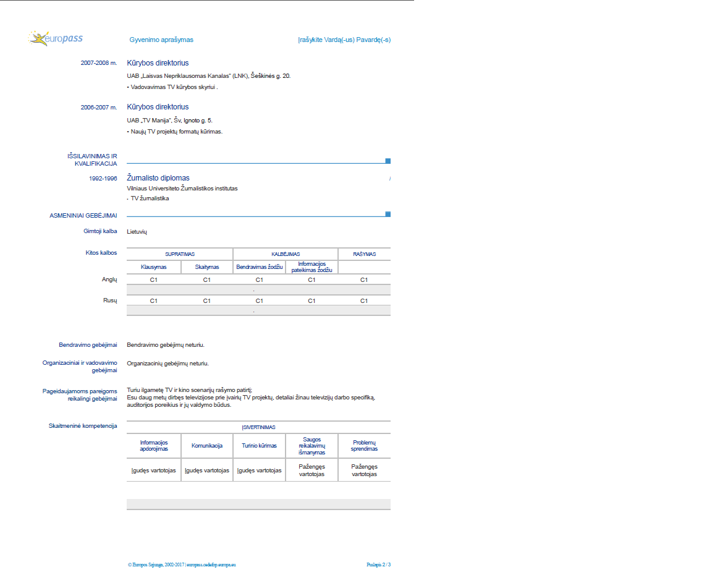Screen dimensions: 712x588
Task: Click "Pažengęs vartotojas" under Problemų sprendimas
Action: (x=364, y=471)
